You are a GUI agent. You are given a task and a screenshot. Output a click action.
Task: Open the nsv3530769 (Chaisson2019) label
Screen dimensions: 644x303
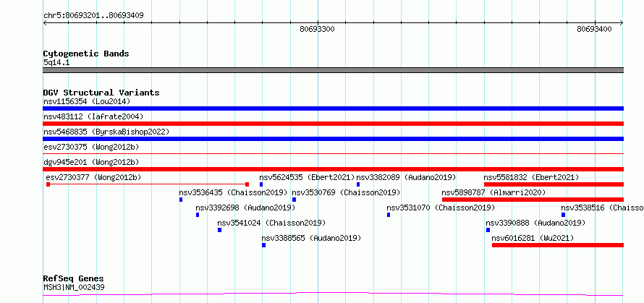click(x=346, y=192)
